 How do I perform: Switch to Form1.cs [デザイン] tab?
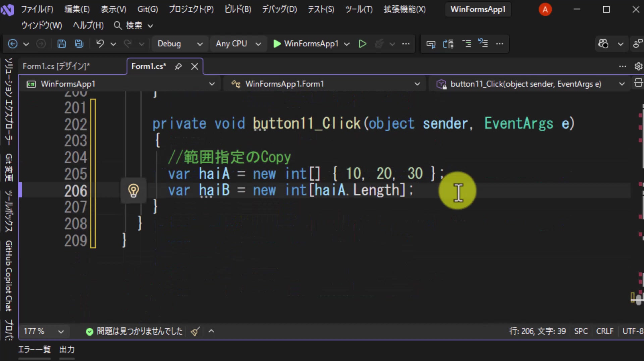[x=56, y=66]
